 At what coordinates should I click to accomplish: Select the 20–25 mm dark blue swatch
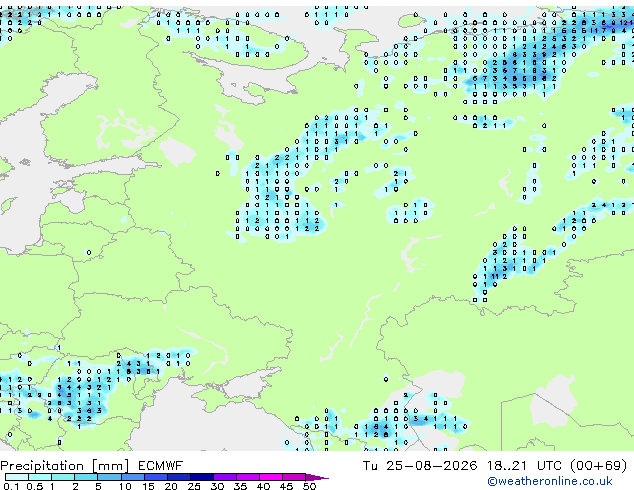click(x=179, y=477)
